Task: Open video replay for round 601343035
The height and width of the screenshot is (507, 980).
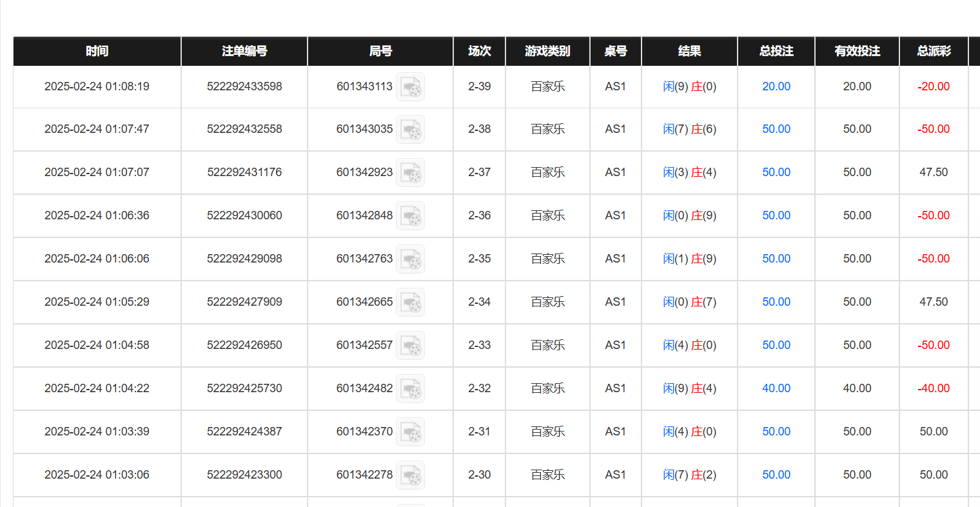Action: pyautogui.click(x=410, y=130)
